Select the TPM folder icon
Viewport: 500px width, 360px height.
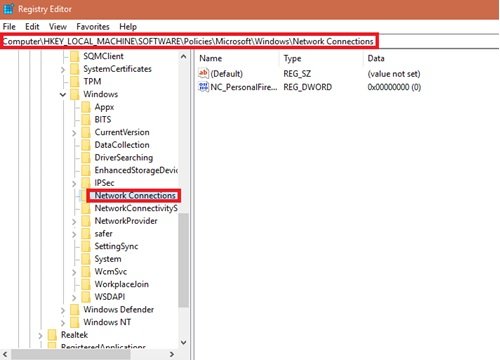click(75, 82)
